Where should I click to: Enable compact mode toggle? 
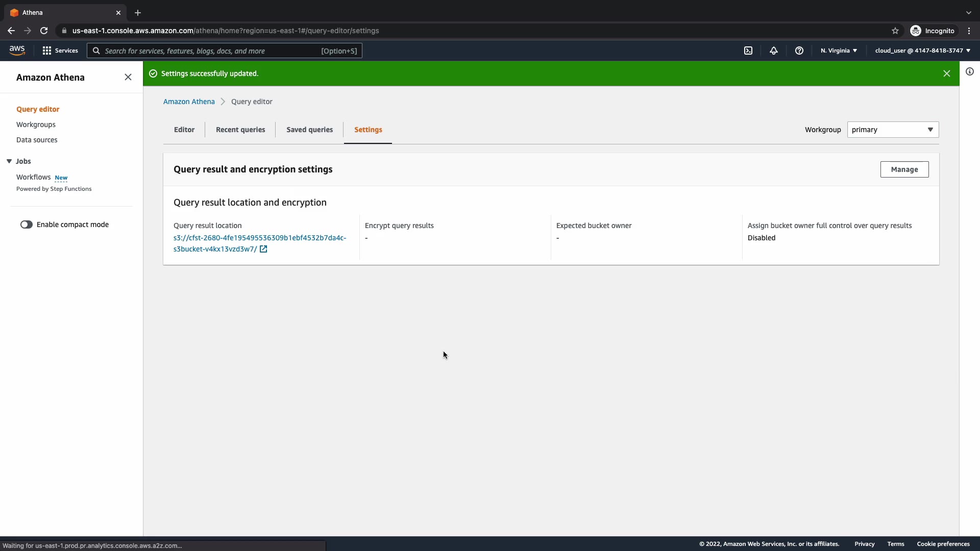point(27,224)
